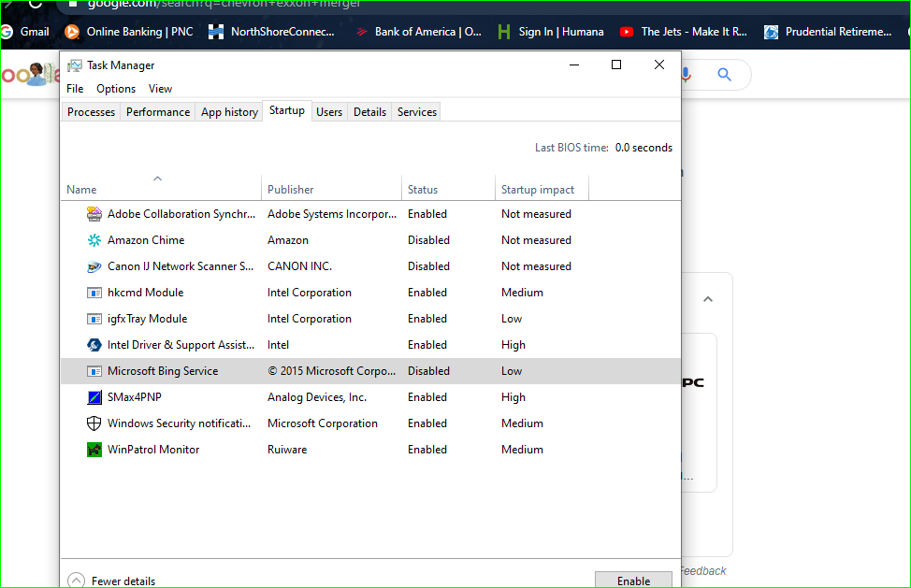This screenshot has height=588, width=911.
Task: Select the Canon IJ Network Scanner row name
Action: tap(181, 266)
